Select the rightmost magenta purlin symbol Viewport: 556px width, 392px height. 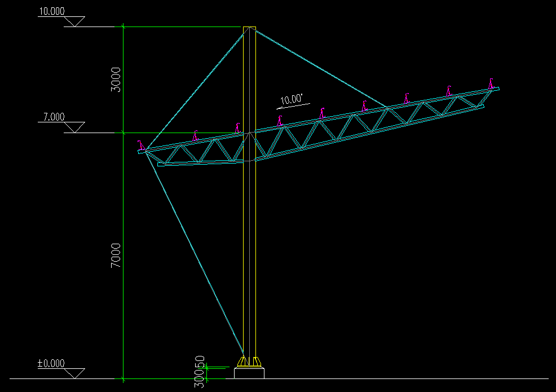[492, 83]
